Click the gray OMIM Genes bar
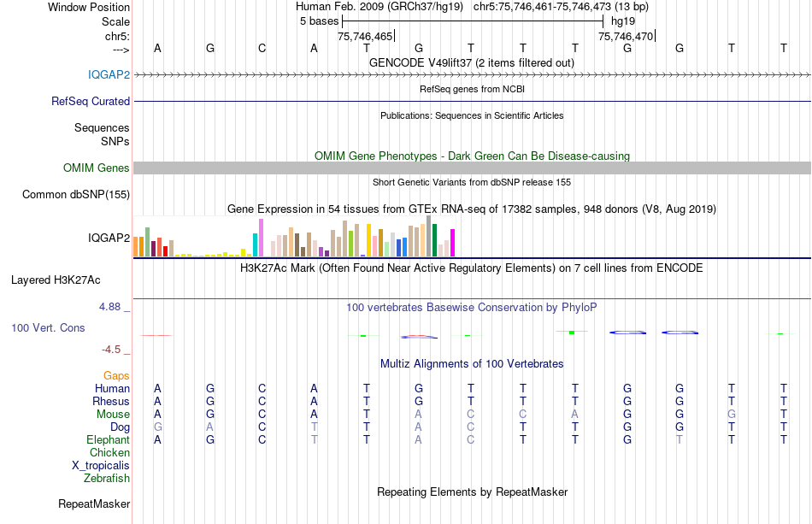Screen dimensions: 812x524 pos(473,168)
